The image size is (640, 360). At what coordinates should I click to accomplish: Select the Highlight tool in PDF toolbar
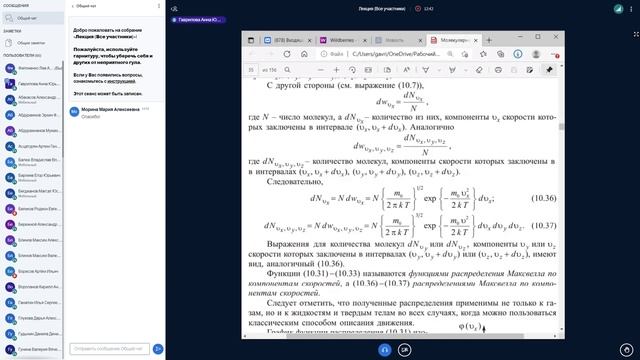452,70
